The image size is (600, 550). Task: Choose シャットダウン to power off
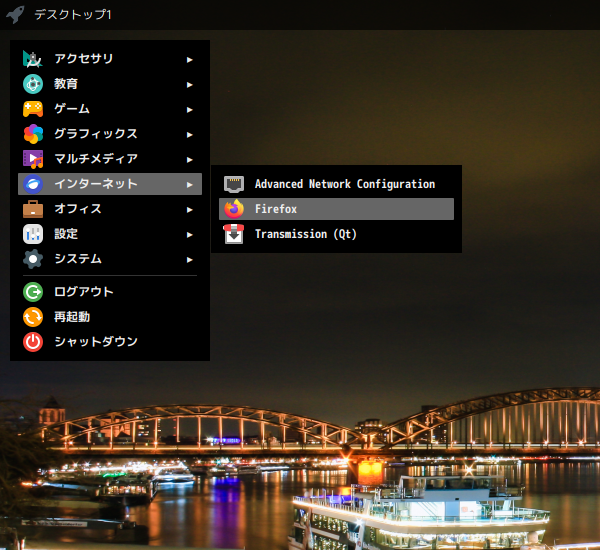click(110, 342)
